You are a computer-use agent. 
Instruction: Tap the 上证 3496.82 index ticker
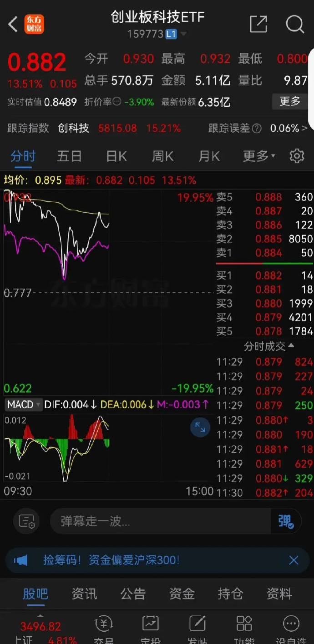(x=41, y=633)
